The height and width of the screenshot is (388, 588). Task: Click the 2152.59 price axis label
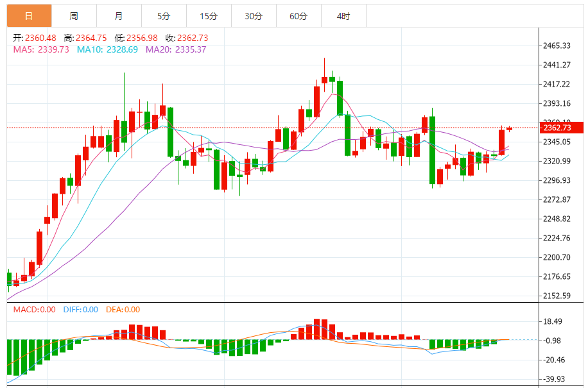click(x=557, y=296)
